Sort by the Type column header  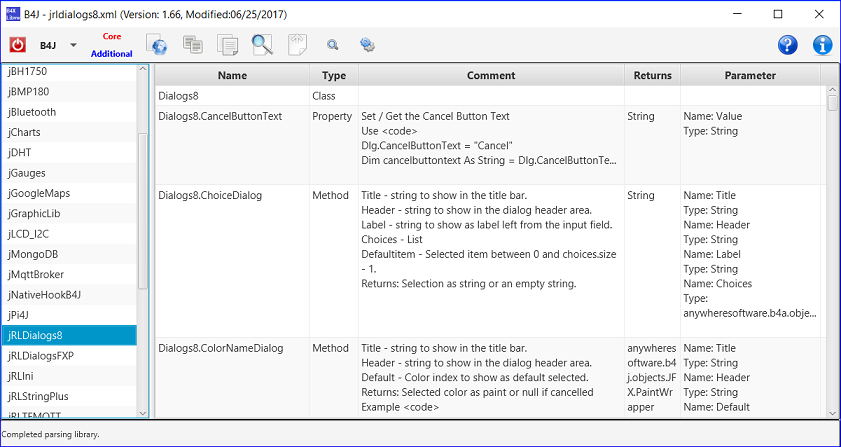(x=334, y=75)
